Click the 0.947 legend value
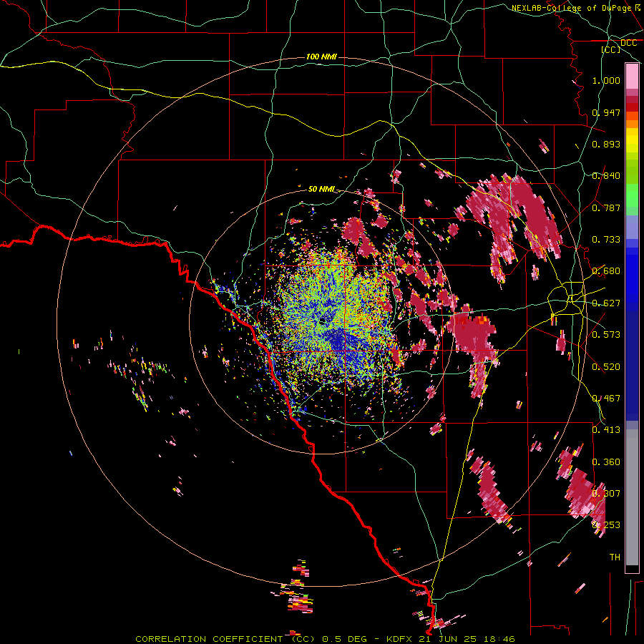 click(606, 112)
